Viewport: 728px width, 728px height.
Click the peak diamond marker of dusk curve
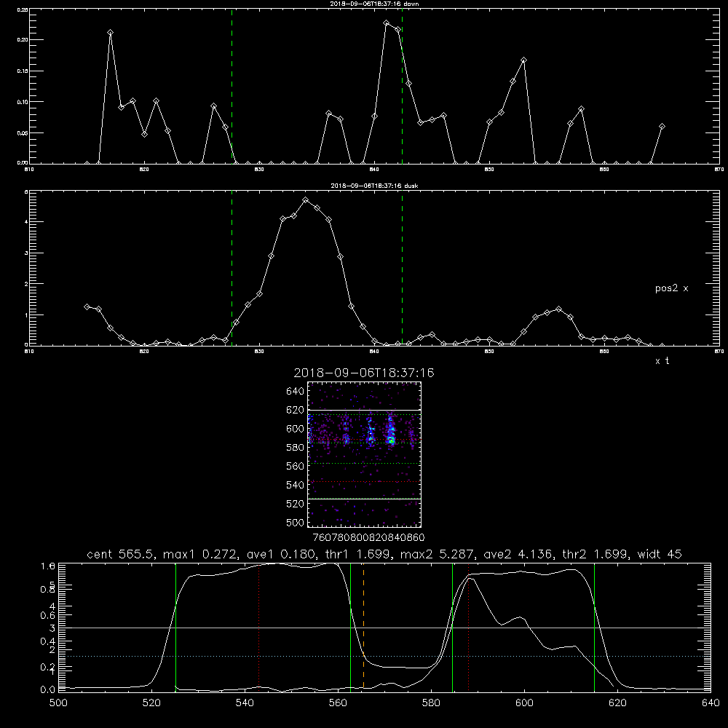306,199
